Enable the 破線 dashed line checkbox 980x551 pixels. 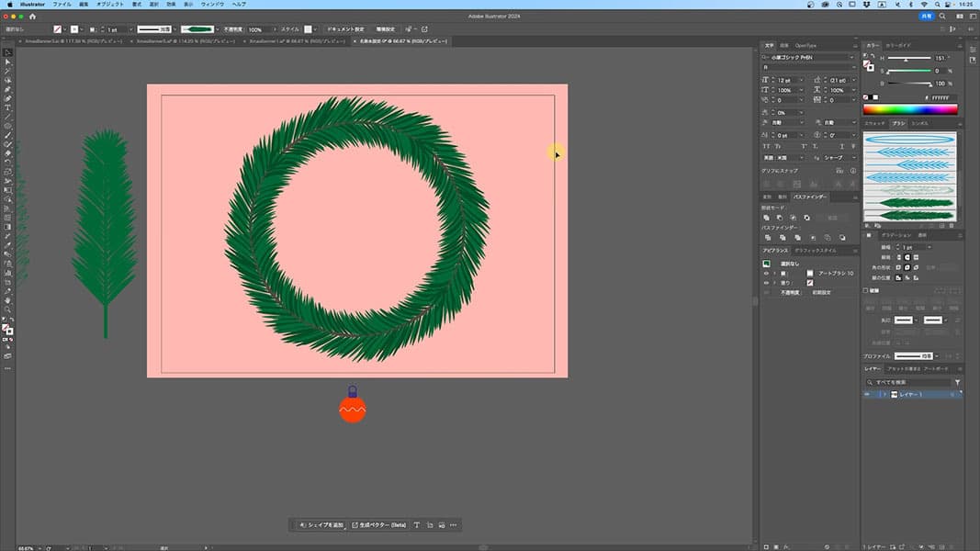866,290
